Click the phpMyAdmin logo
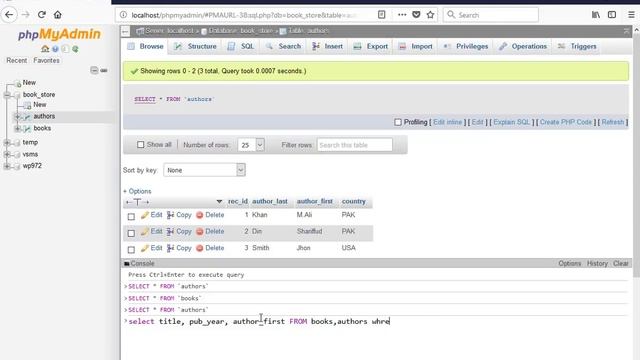The image size is (640, 360). click(60, 34)
